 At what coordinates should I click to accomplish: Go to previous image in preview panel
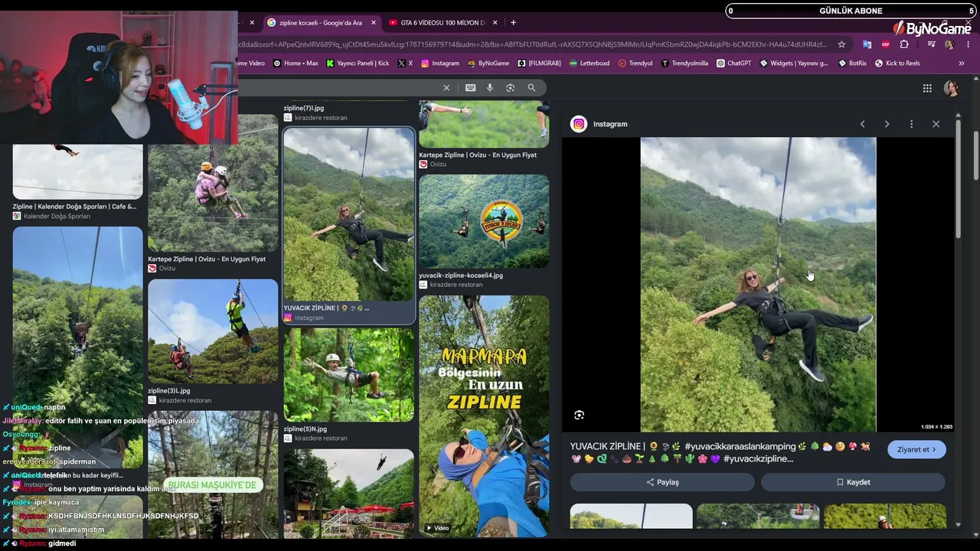tap(862, 124)
